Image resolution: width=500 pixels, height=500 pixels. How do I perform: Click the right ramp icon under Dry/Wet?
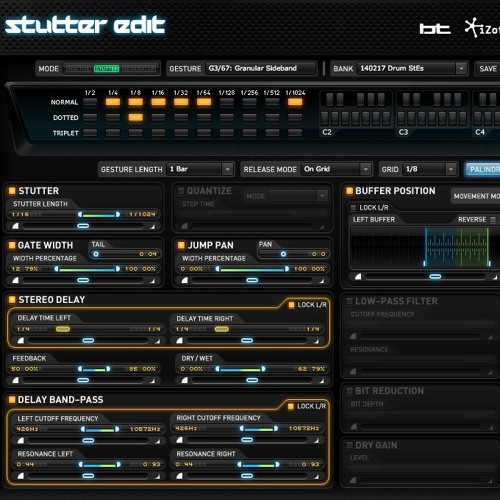point(321,381)
